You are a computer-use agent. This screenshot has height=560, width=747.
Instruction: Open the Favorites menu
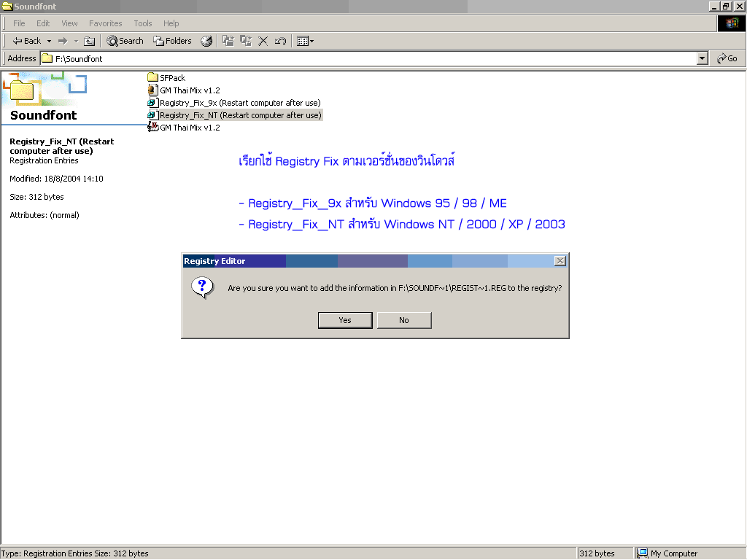click(106, 23)
